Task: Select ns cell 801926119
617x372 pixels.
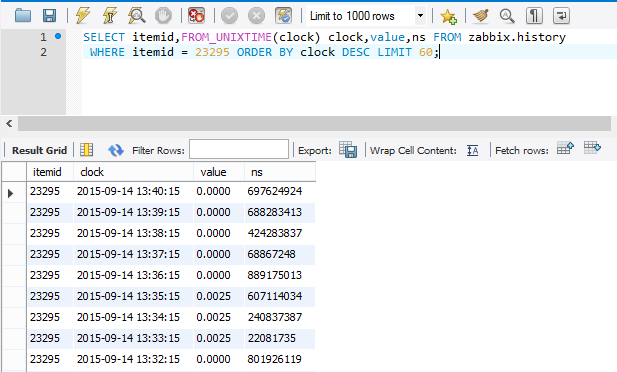Action: [x=280, y=359]
